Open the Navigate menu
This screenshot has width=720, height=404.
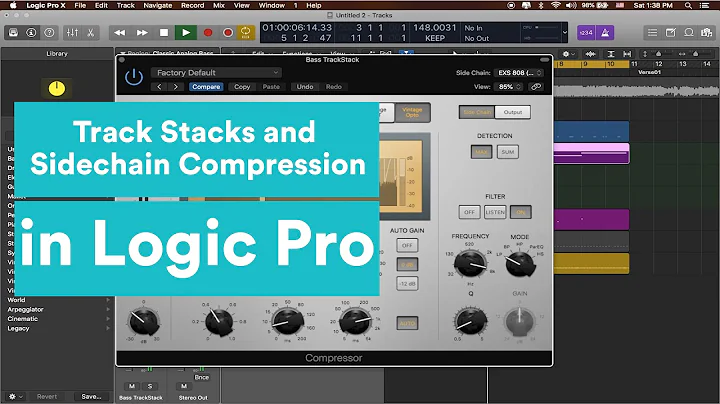point(158,6)
